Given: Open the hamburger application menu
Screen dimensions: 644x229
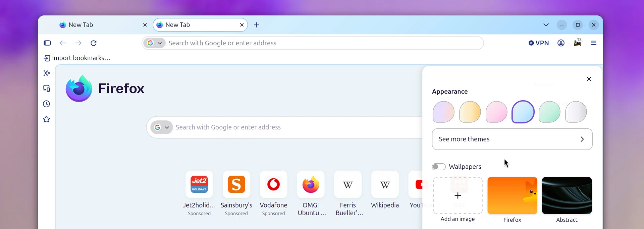Looking at the screenshot, I should [x=594, y=43].
